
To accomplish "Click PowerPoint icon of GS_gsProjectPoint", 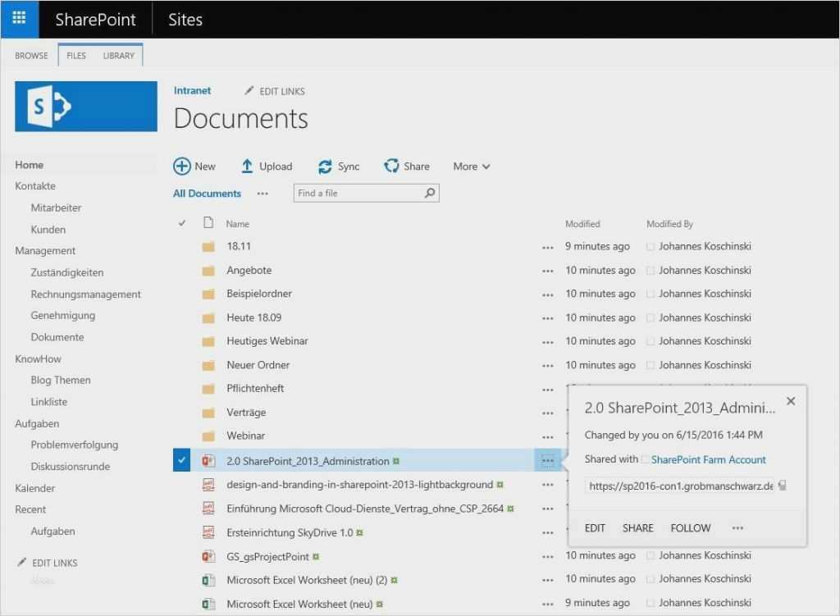I will 208,557.
